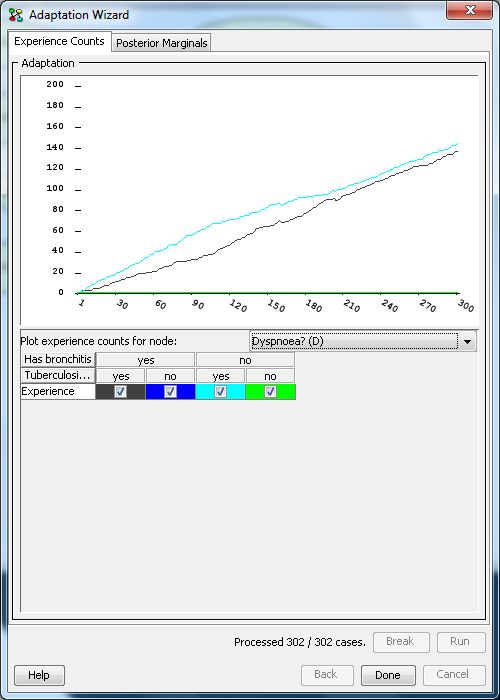This screenshot has width=500, height=700.
Task: Toggle dark gray yes/yes experience checkbox
Action: pyautogui.click(x=121, y=392)
